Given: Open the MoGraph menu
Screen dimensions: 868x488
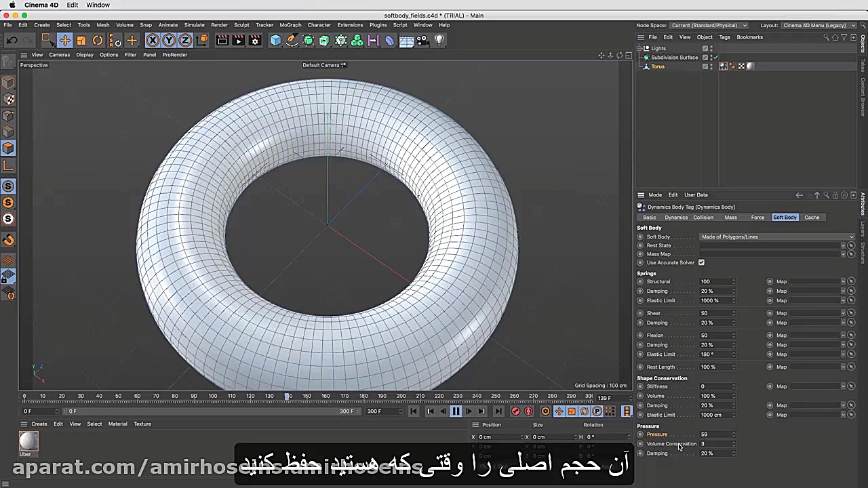Looking at the screenshot, I should [290, 25].
